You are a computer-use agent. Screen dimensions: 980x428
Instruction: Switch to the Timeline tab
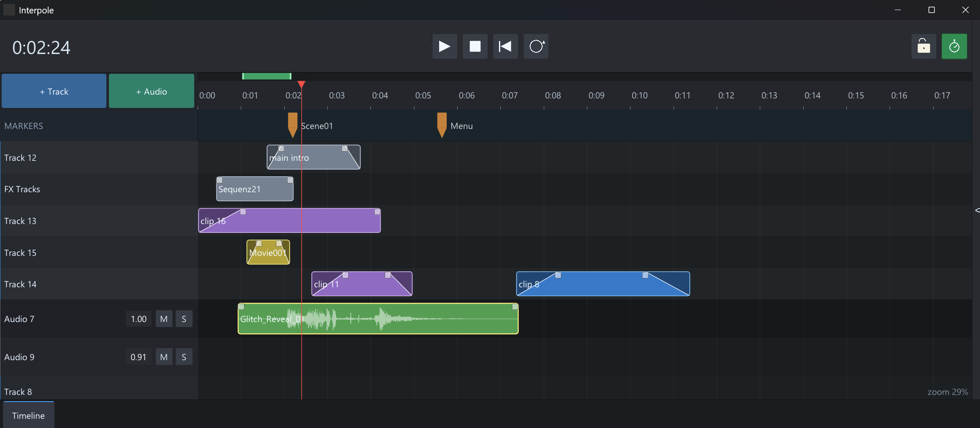(x=28, y=415)
